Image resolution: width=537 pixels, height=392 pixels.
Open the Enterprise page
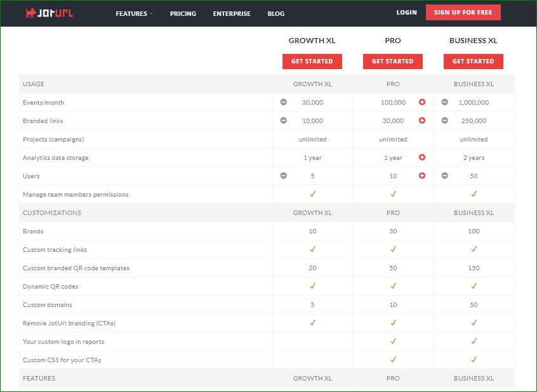click(232, 14)
